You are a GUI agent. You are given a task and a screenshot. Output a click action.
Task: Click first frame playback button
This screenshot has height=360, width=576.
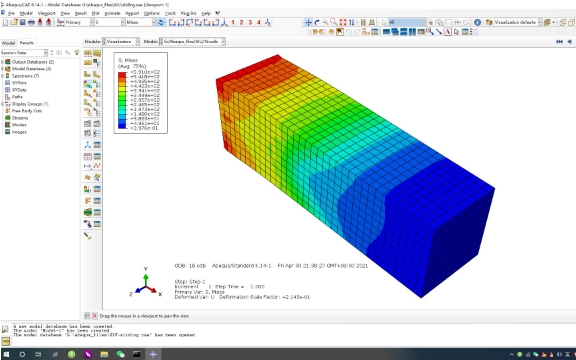pos(559,42)
